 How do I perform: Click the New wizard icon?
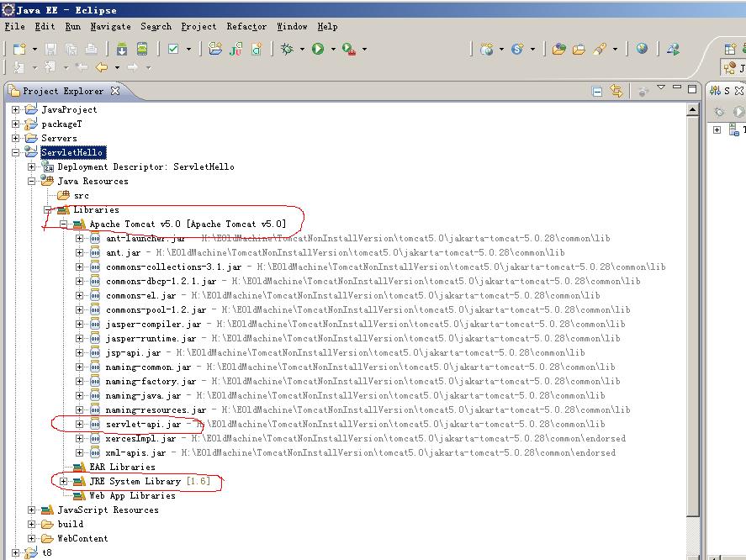click(19, 49)
